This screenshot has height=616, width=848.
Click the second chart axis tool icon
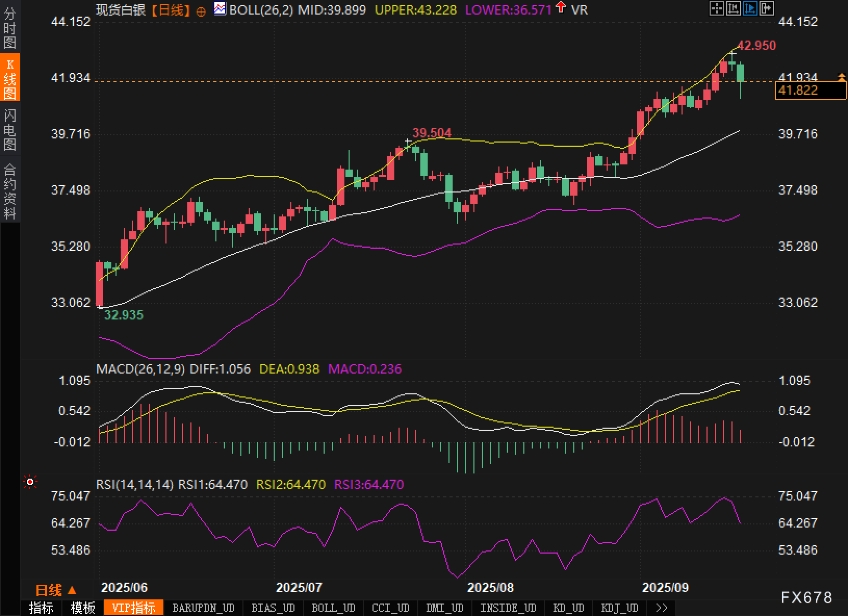[x=734, y=8]
